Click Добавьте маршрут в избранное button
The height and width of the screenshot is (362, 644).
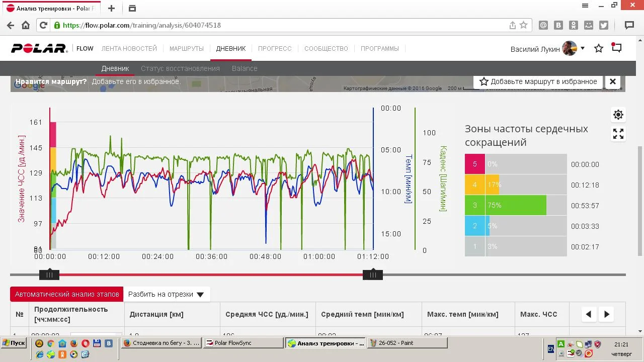coord(538,81)
